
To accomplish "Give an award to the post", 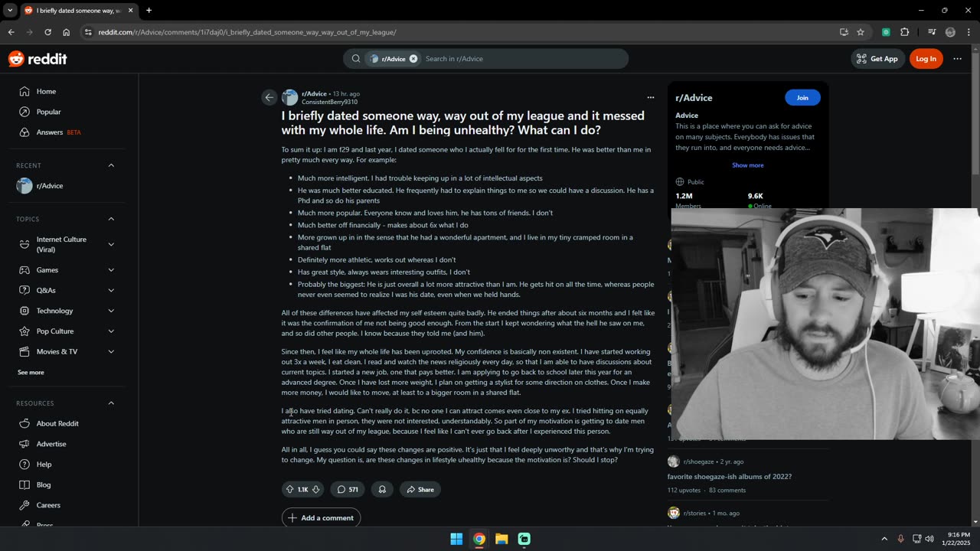I will pos(382,490).
